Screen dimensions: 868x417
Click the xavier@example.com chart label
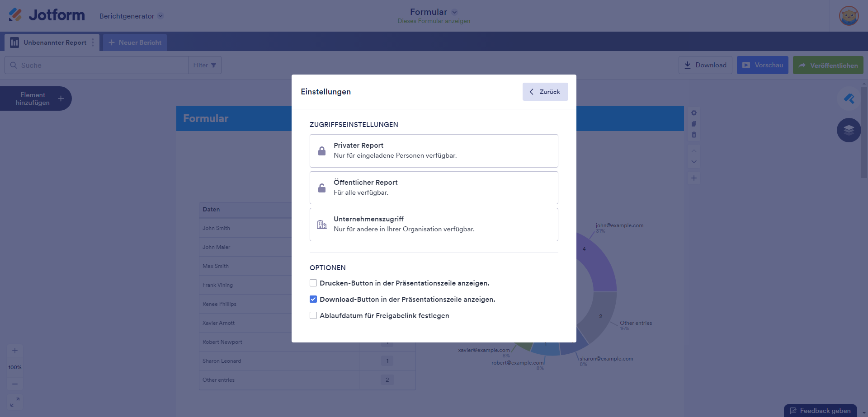pyautogui.click(x=484, y=350)
